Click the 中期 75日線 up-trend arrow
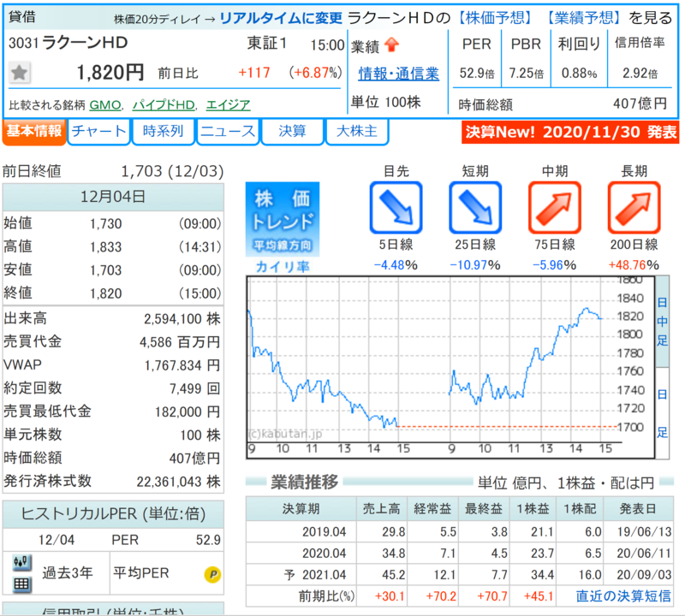The image size is (685, 616). point(555,208)
